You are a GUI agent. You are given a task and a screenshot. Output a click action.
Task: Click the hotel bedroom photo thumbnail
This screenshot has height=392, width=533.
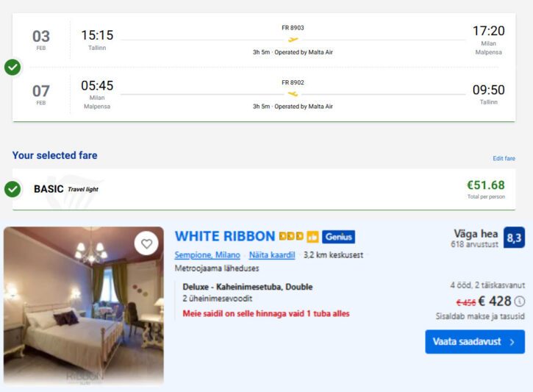pyautogui.click(x=83, y=305)
